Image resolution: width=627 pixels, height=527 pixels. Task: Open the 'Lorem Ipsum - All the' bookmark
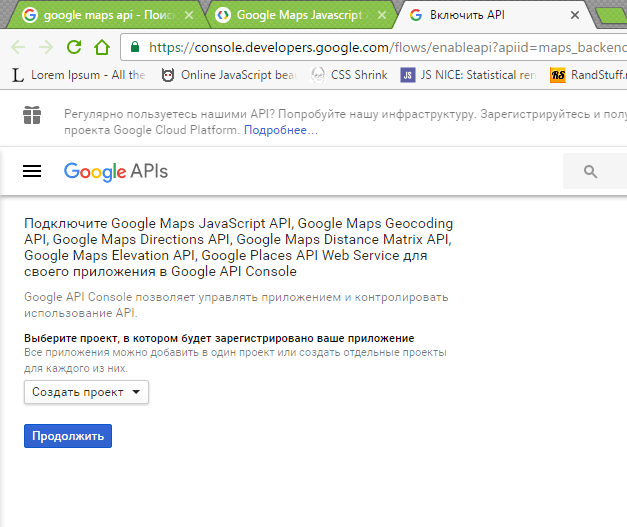(x=78, y=75)
